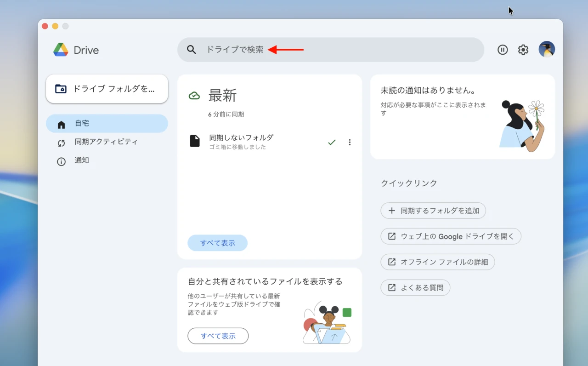Click すべて表示 for shared files
The image size is (588, 366).
[218, 336]
